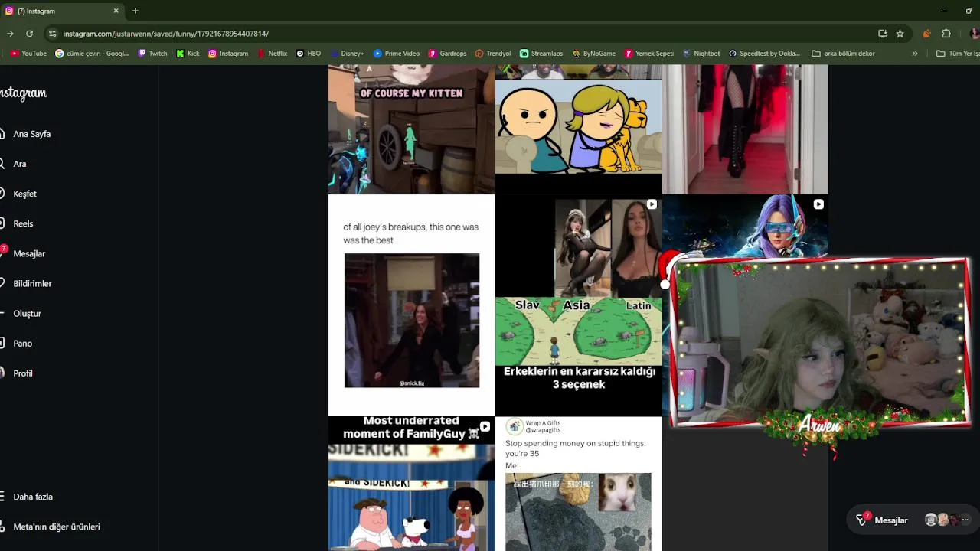Select Oluştur to create a post

tap(27, 313)
